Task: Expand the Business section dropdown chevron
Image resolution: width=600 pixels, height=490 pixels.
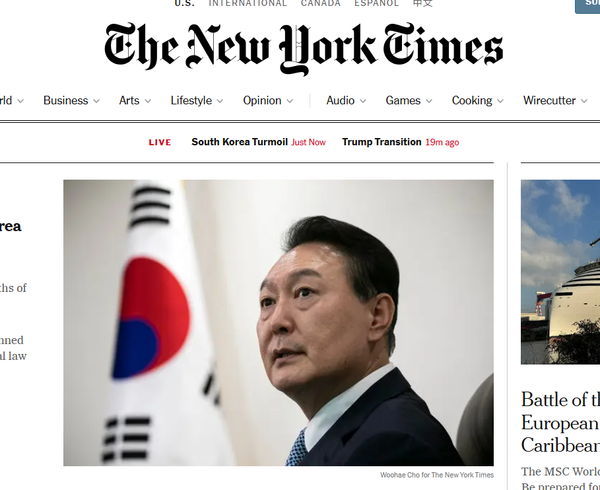Action: click(96, 101)
